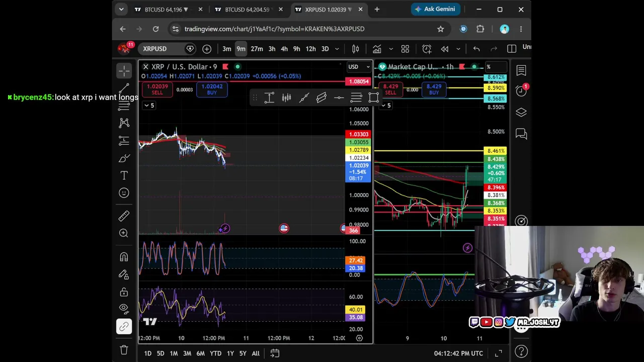
Task: Click the Market Cap 8.429 BUY button
Action: [x=434, y=89]
